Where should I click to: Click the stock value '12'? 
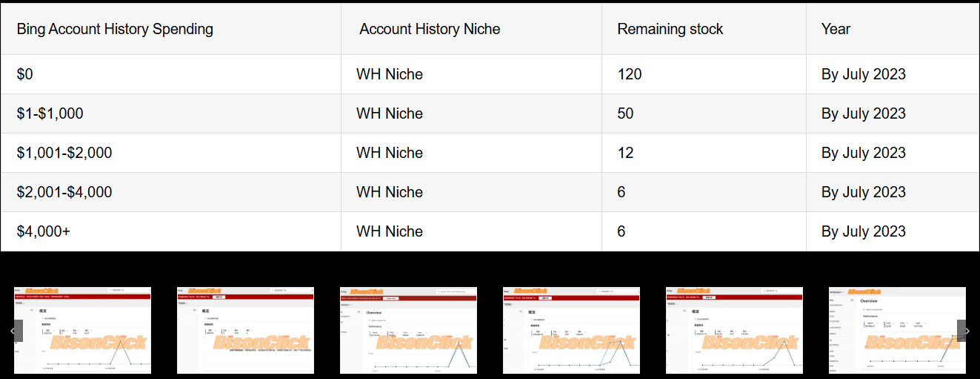click(625, 153)
